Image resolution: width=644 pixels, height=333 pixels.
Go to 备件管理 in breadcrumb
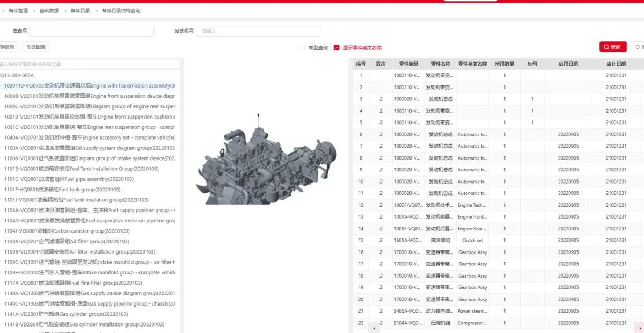pos(18,11)
